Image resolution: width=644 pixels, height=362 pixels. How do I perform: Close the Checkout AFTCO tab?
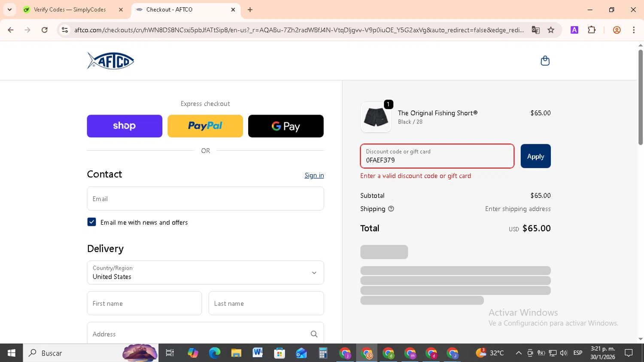tap(233, 9)
